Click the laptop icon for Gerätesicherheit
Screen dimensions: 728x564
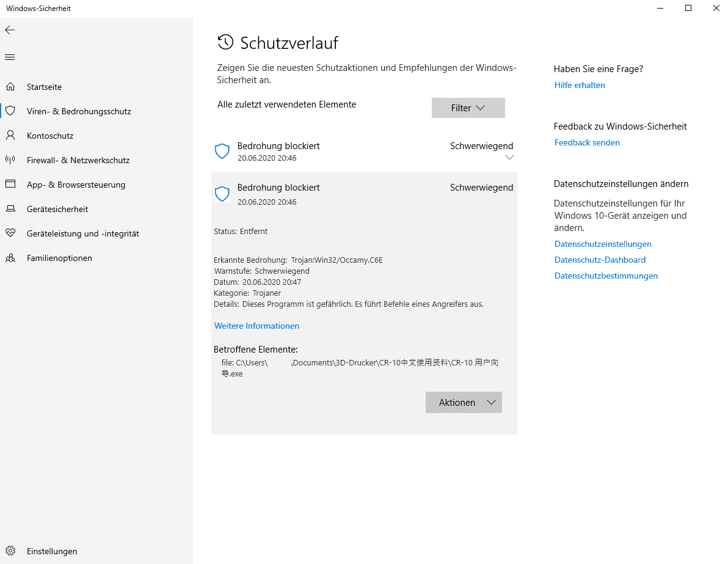[x=10, y=208]
